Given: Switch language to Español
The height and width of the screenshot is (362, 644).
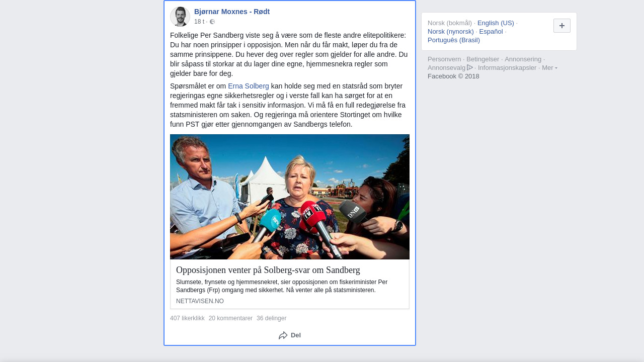Looking at the screenshot, I should (491, 31).
